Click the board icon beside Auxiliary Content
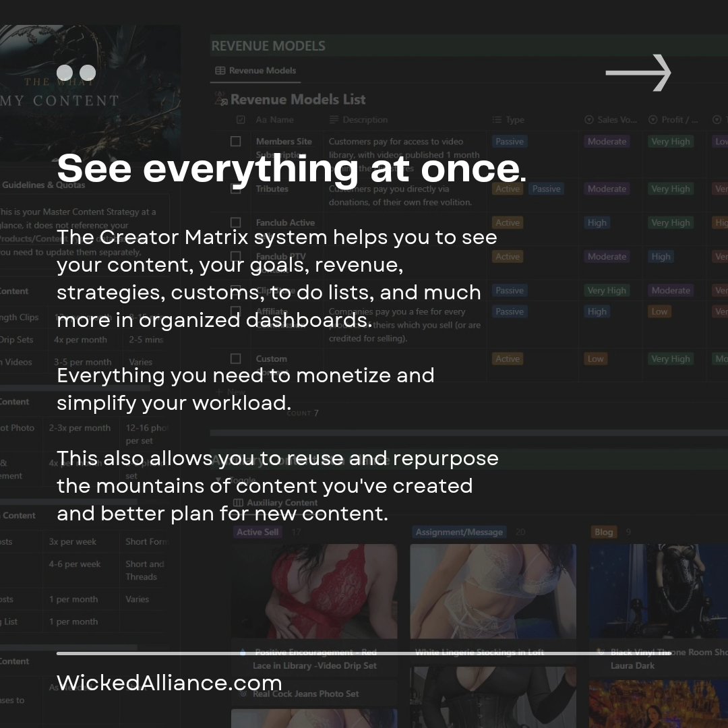This screenshot has height=728, width=728. (x=238, y=503)
